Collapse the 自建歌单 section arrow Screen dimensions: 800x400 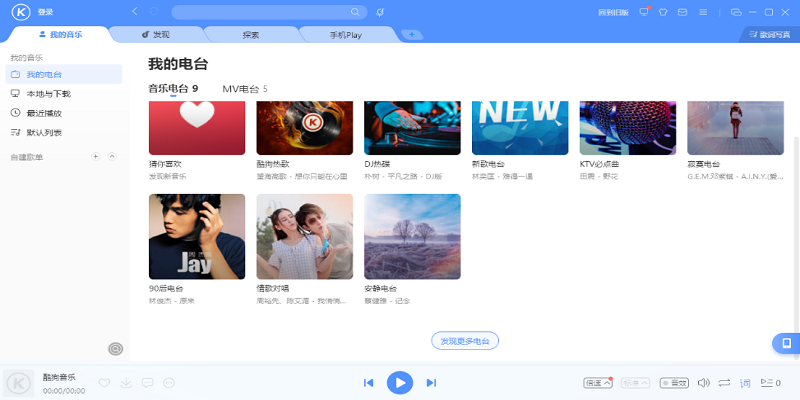pos(112,156)
